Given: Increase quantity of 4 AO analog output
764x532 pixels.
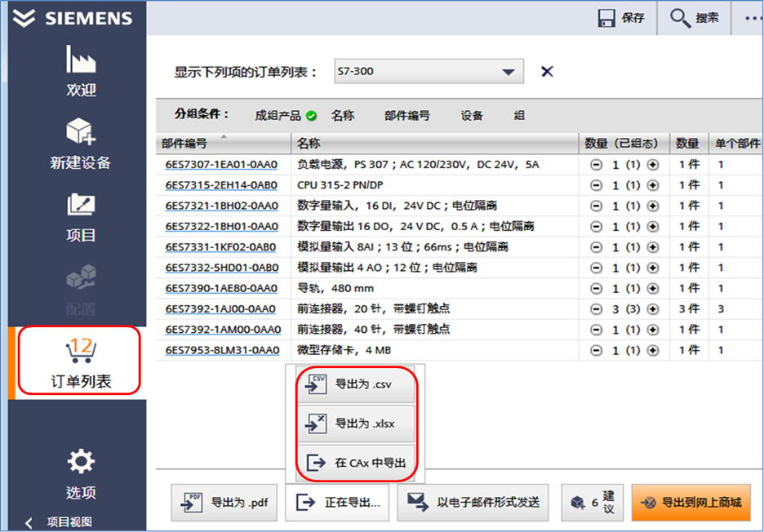Looking at the screenshot, I should tap(652, 268).
